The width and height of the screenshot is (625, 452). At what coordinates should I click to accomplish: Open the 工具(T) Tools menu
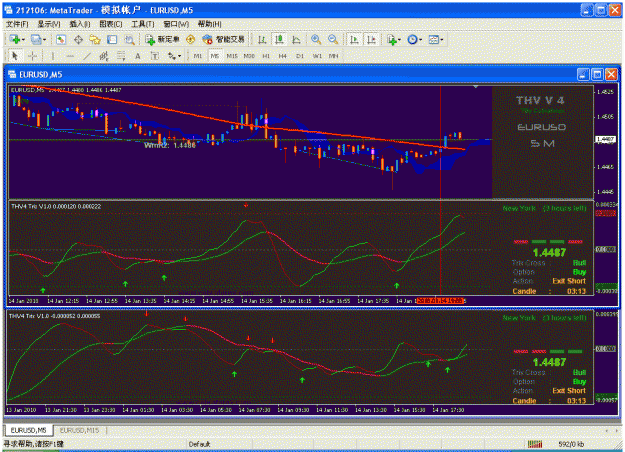coord(143,24)
